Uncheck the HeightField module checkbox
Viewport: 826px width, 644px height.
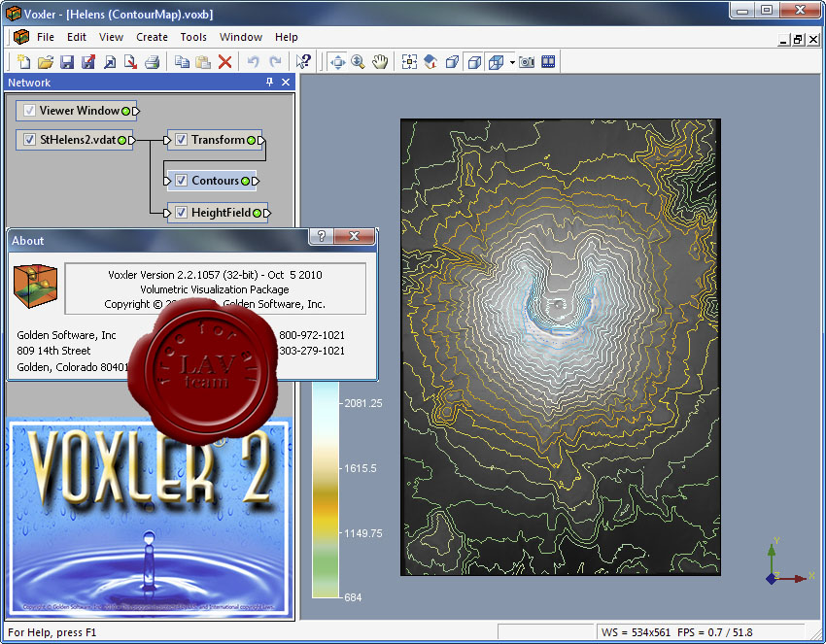click(x=181, y=213)
